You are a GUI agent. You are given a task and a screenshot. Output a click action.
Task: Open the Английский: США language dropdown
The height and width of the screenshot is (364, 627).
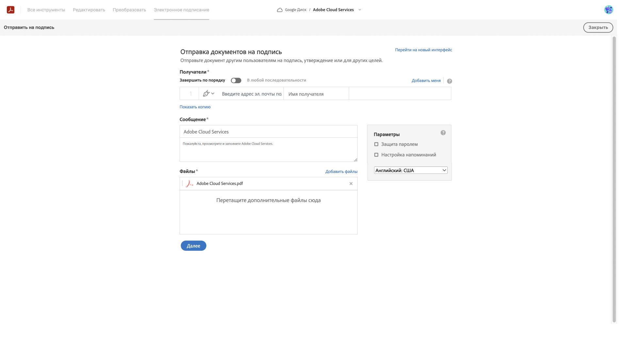tap(410, 170)
